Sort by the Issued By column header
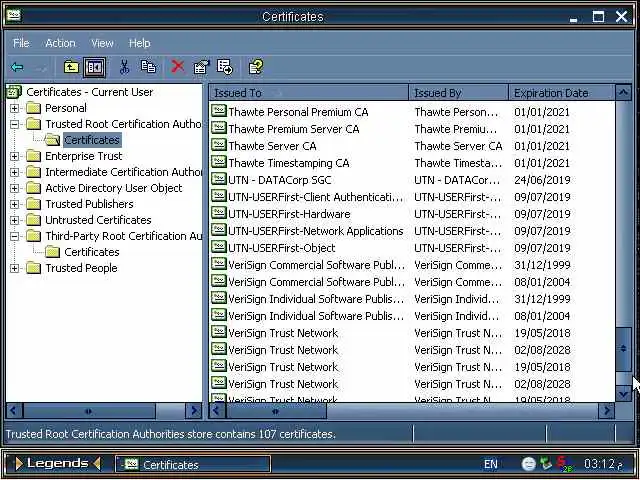640x480 pixels. point(459,93)
